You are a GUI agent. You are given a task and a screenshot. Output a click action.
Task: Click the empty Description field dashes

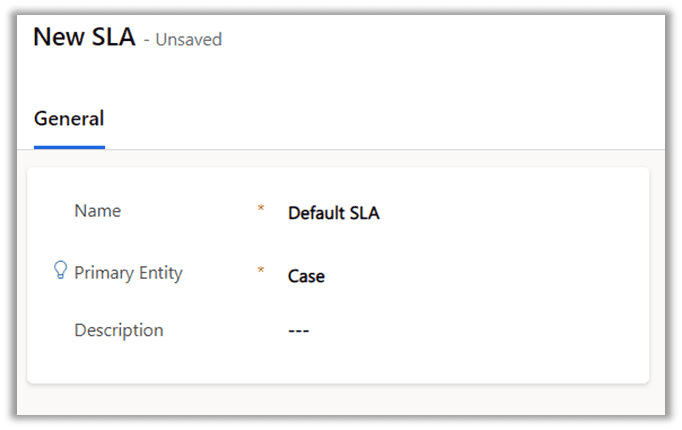pyautogui.click(x=298, y=331)
